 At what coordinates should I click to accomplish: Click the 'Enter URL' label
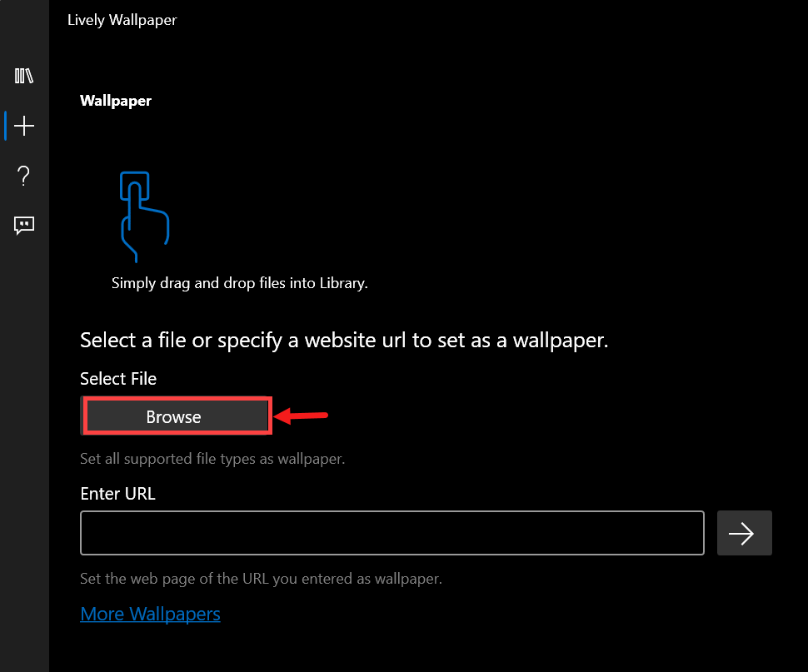[117, 494]
